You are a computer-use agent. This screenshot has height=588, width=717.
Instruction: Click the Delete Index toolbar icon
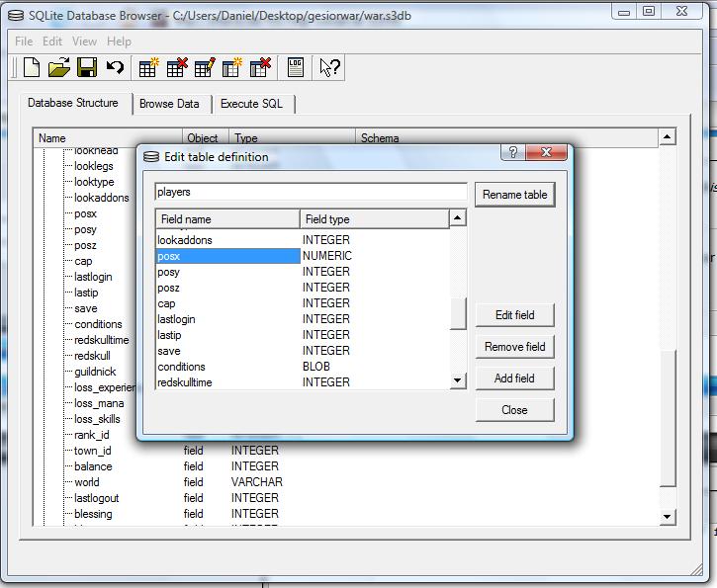(260, 67)
